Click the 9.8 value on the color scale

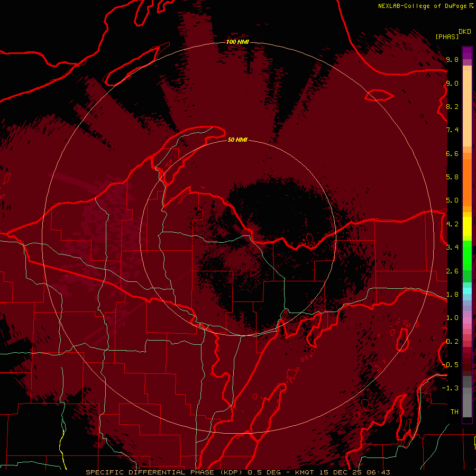(452, 59)
